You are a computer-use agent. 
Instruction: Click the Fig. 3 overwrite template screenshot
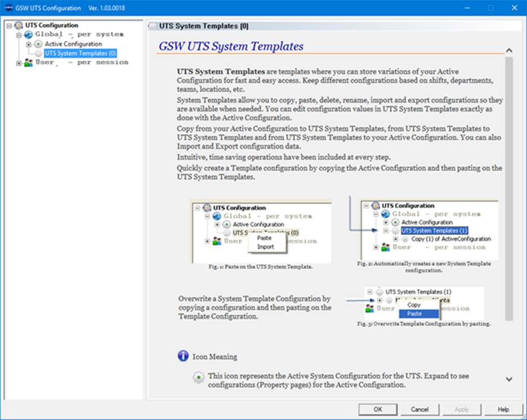point(424,303)
